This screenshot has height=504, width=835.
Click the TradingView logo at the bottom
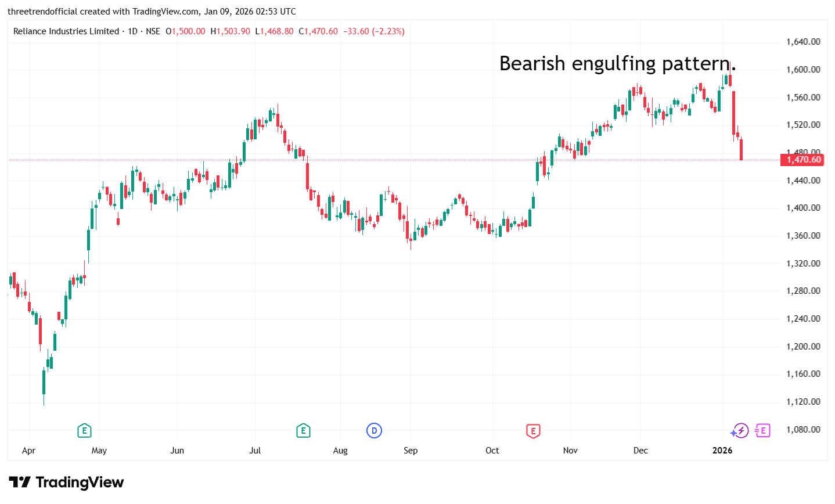pos(66,483)
